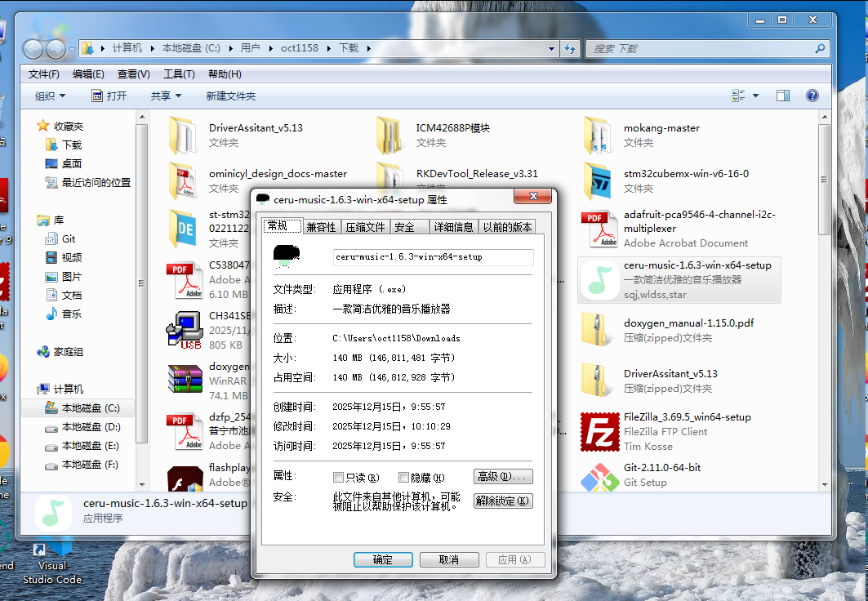Viewport: 868px width, 601px height.
Task: Toggle the preview pane icon in toolbar
Action: click(782, 96)
